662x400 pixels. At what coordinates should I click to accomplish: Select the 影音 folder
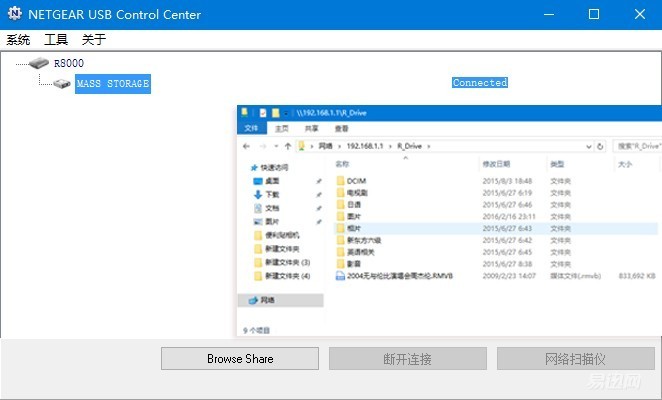tap(354, 264)
